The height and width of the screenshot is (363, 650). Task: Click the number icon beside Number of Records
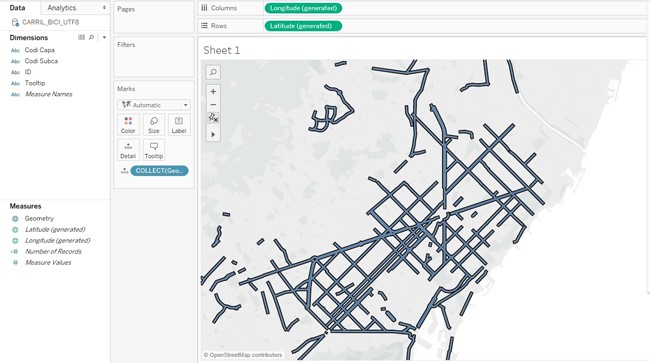pos(15,252)
